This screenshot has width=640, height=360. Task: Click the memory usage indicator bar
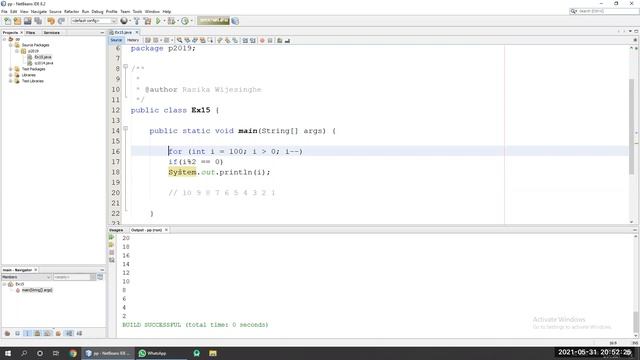tap(213, 21)
